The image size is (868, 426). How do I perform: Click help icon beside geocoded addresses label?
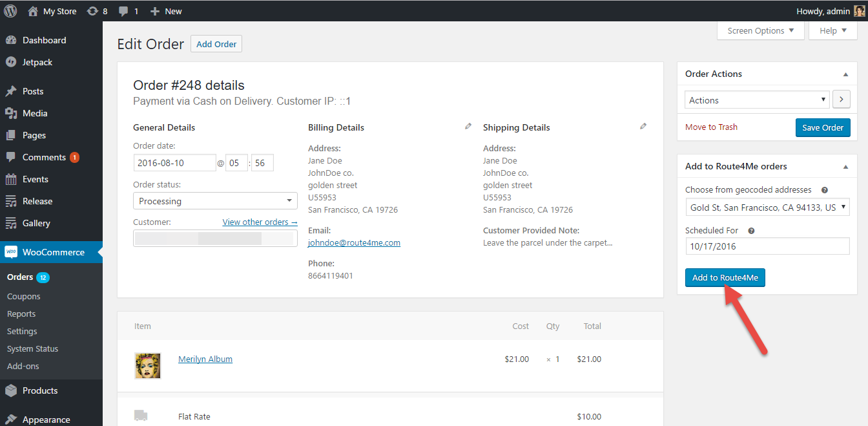point(825,190)
